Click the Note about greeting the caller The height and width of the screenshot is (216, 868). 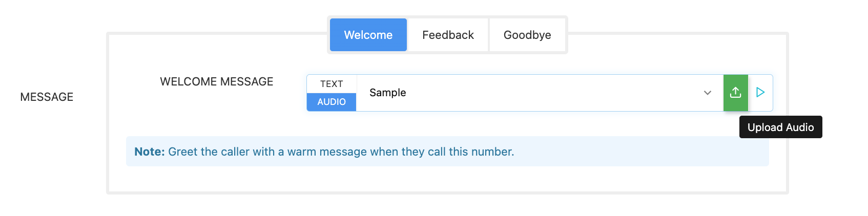(341, 152)
